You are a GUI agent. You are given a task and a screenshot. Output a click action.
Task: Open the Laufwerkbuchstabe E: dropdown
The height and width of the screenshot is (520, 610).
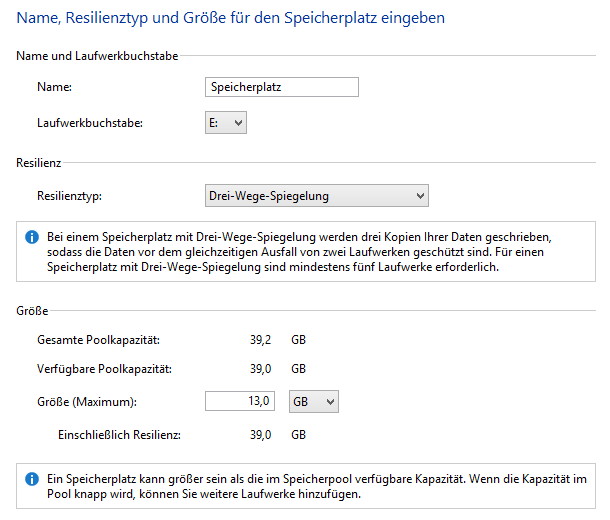226,123
